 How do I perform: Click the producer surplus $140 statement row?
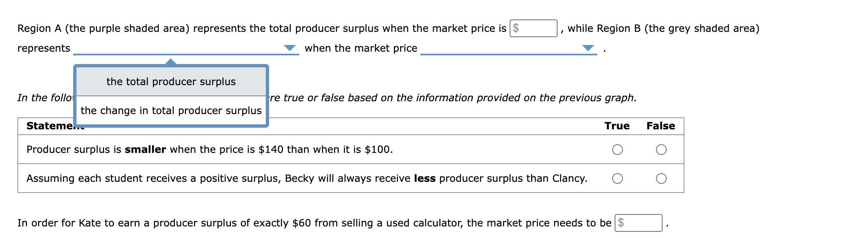pyautogui.click(x=210, y=150)
